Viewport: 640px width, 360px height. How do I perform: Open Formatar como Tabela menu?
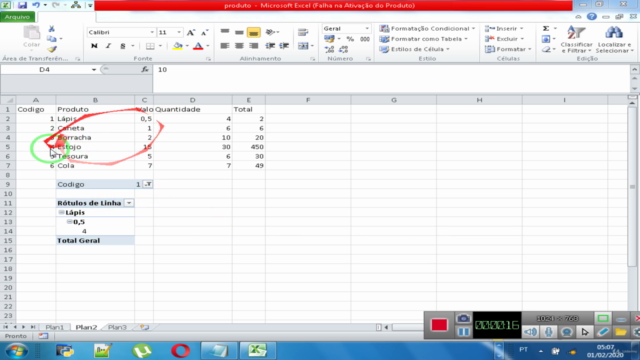(x=424, y=39)
